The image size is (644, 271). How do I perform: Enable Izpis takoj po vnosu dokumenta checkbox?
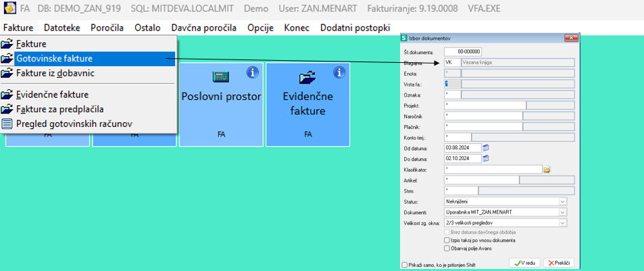pyautogui.click(x=447, y=240)
